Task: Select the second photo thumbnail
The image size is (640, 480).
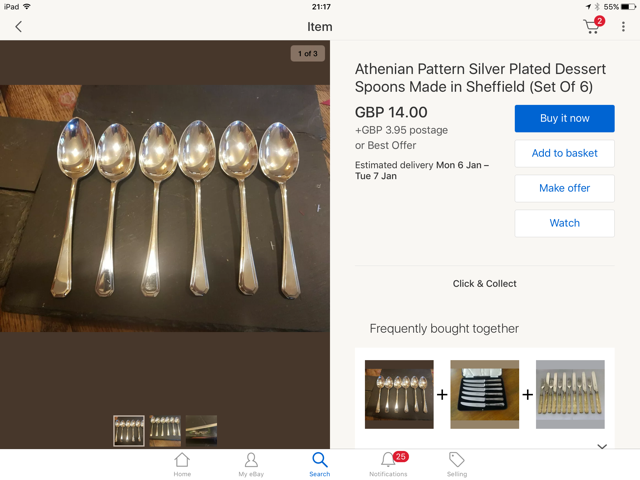Action: pos(165,430)
